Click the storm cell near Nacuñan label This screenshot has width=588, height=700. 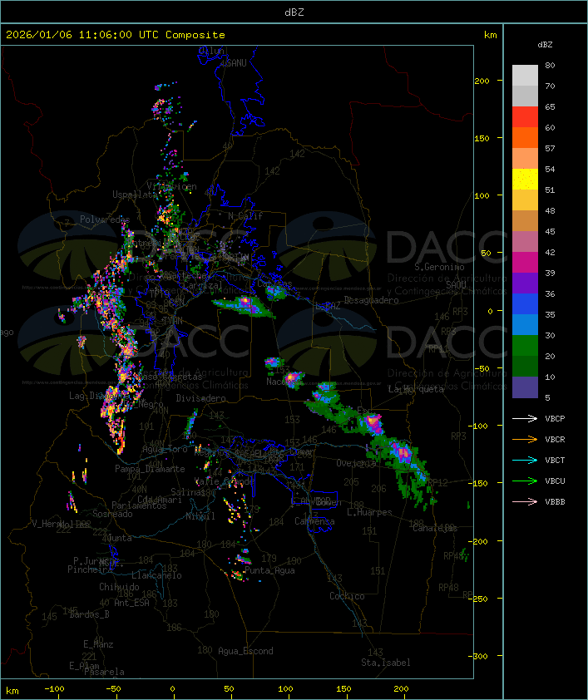click(x=293, y=378)
